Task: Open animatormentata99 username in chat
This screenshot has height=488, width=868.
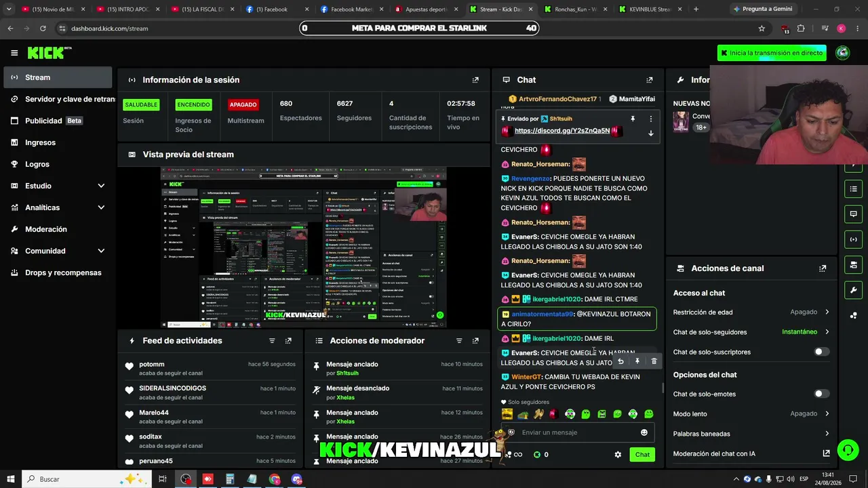Action: (x=543, y=314)
